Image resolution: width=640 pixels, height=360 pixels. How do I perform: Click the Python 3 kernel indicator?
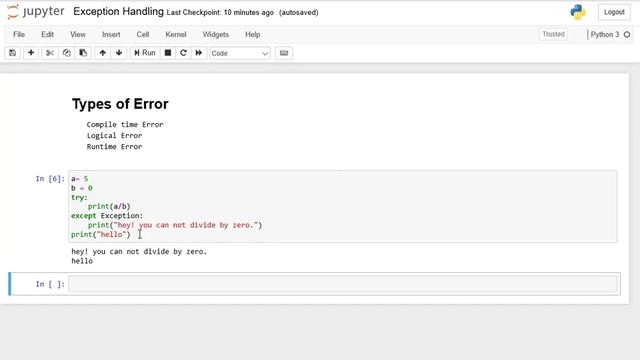[x=604, y=35]
